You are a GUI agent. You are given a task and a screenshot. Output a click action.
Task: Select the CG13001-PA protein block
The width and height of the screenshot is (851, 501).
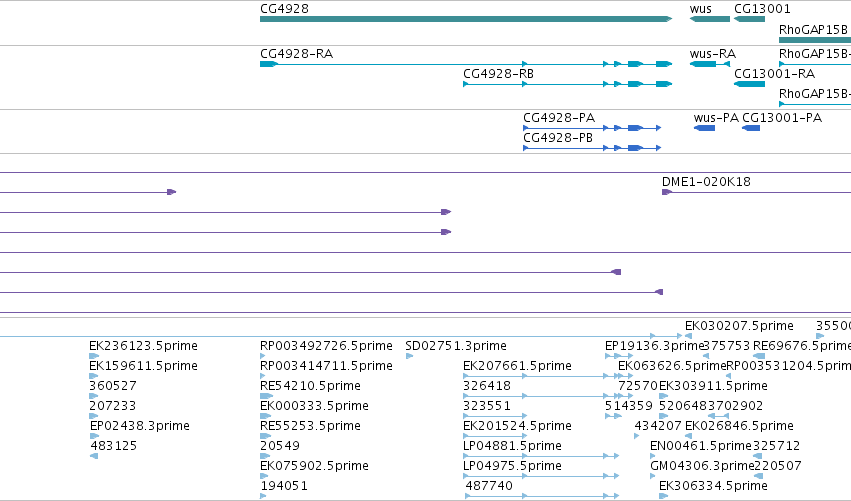coord(751,128)
